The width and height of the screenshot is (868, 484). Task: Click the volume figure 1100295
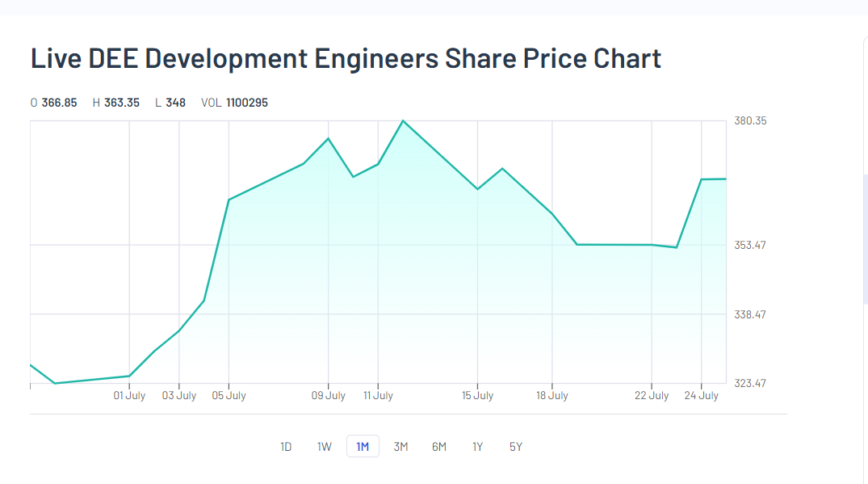coord(247,103)
